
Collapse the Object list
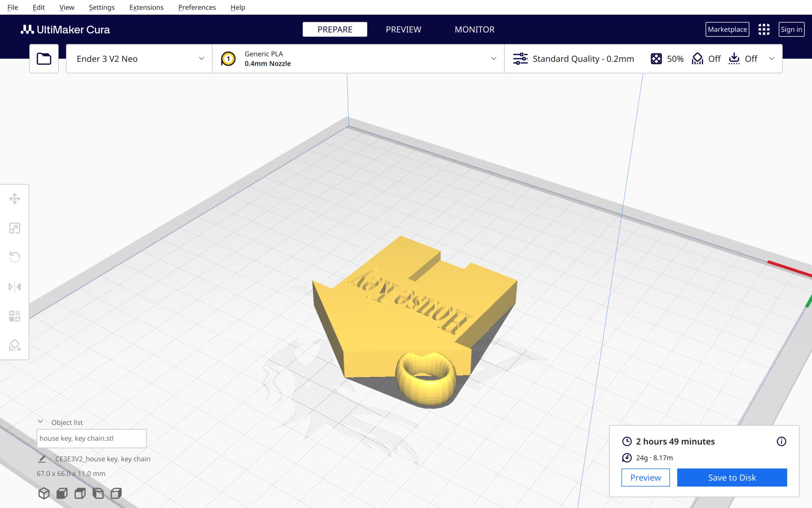(40, 421)
